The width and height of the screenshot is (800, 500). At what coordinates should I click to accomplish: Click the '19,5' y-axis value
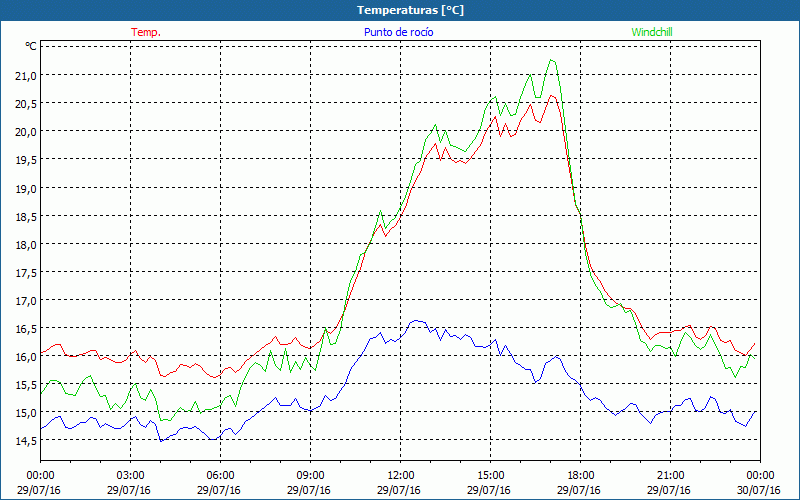(27, 160)
